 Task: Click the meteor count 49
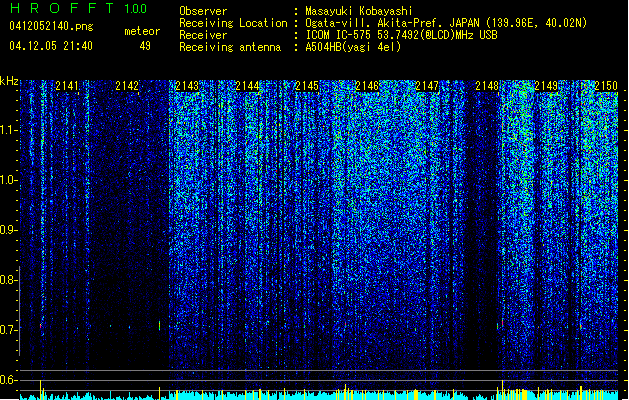click(145, 46)
